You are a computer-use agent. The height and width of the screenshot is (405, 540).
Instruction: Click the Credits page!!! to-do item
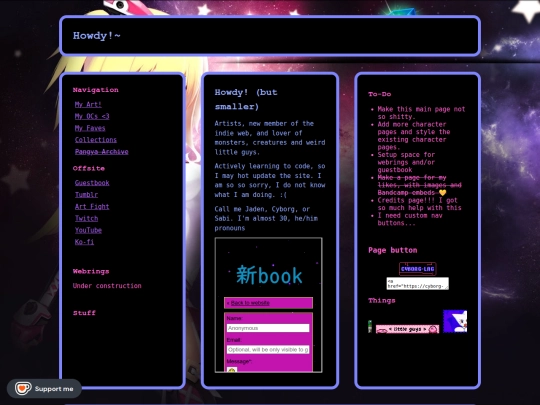click(x=419, y=204)
